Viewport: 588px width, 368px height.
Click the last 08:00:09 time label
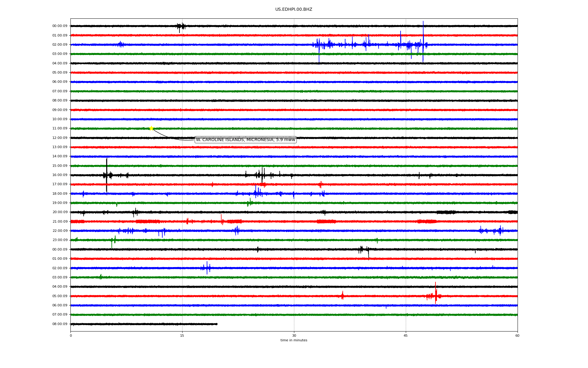click(60, 324)
